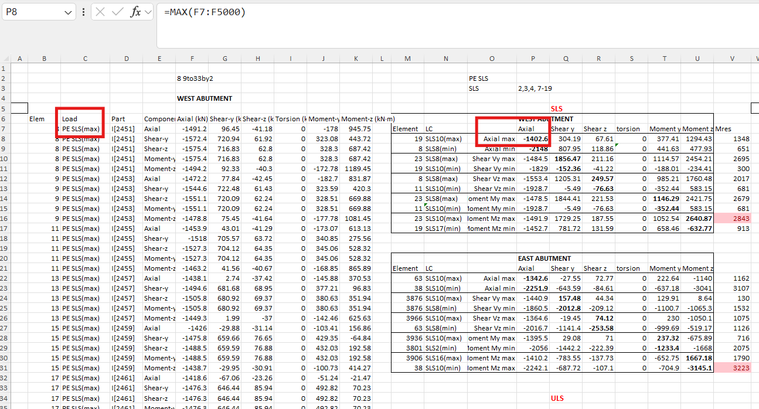
Task: Click cell -1491.2 in row 7
Action: [x=194, y=129]
